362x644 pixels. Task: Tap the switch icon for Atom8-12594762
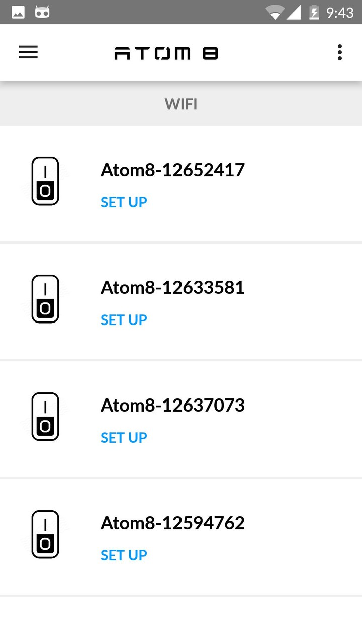tap(45, 534)
